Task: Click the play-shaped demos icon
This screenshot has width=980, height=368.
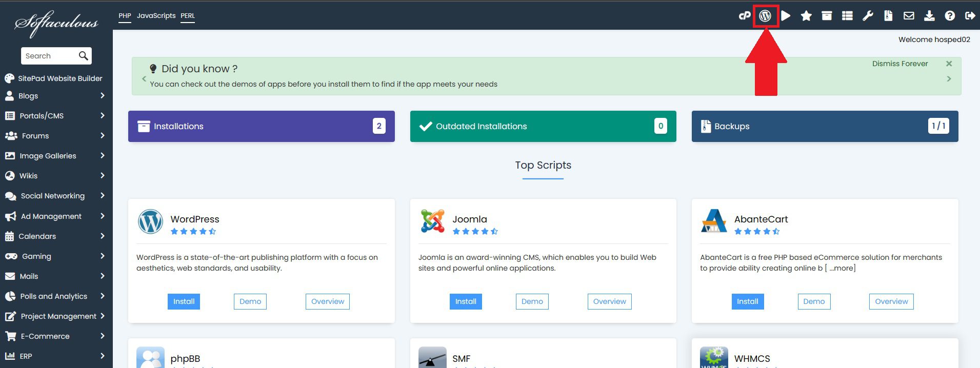Action: coord(786,16)
